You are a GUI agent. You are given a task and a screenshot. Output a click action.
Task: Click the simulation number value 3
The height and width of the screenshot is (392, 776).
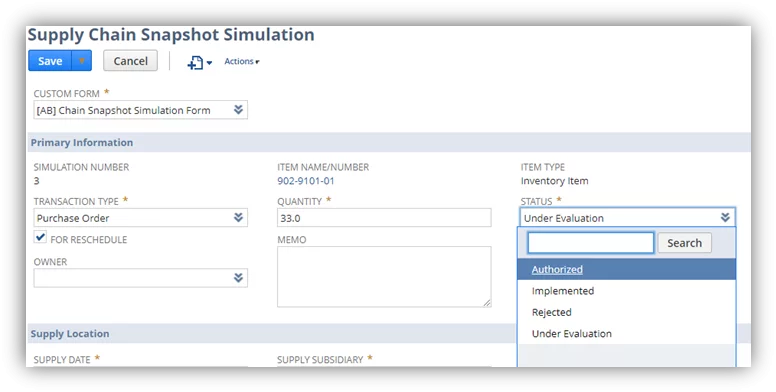click(x=36, y=181)
